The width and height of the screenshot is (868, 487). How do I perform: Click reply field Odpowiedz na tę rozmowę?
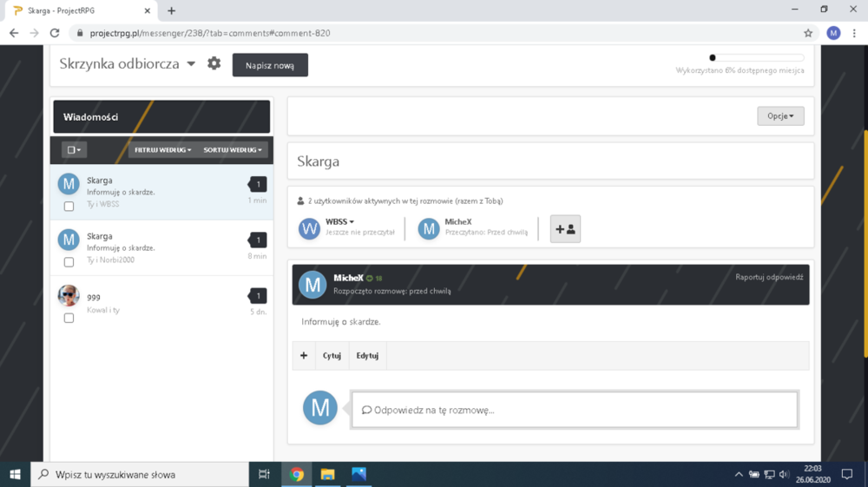pyautogui.click(x=574, y=410)
